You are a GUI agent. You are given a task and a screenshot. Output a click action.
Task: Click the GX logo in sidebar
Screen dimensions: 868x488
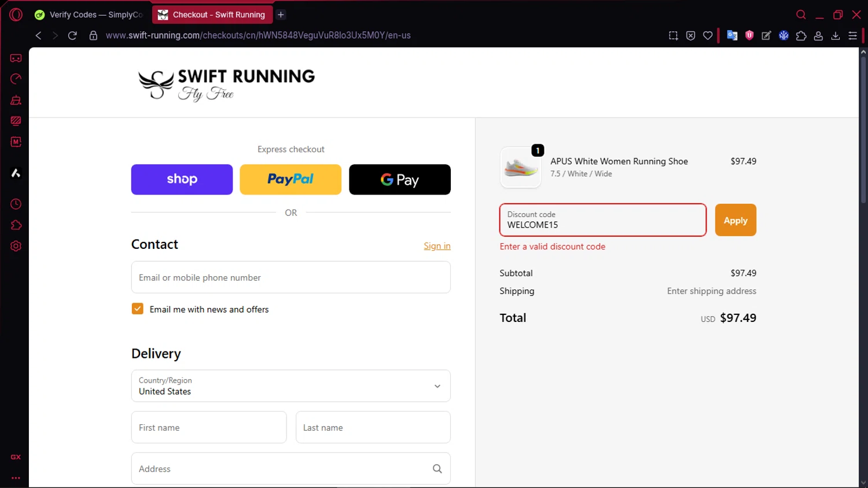pyautogui.click(x=16, y=457)
